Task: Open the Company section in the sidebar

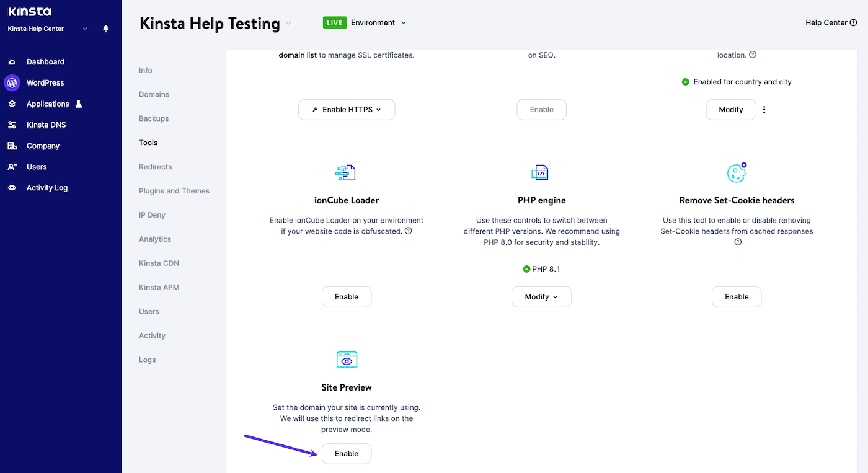Action: 43,145
